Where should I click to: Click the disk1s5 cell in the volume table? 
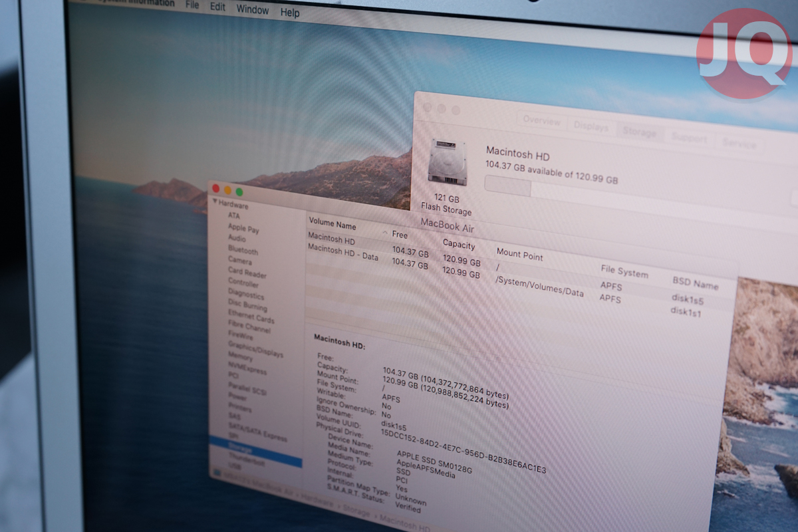(688, 299)
